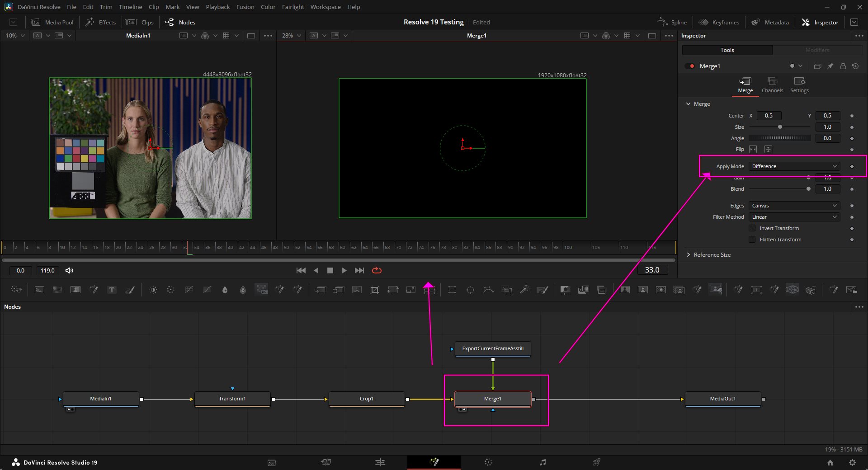Click the 3D camera tool icon
868x470 pixels.
[x=811, y=290]
